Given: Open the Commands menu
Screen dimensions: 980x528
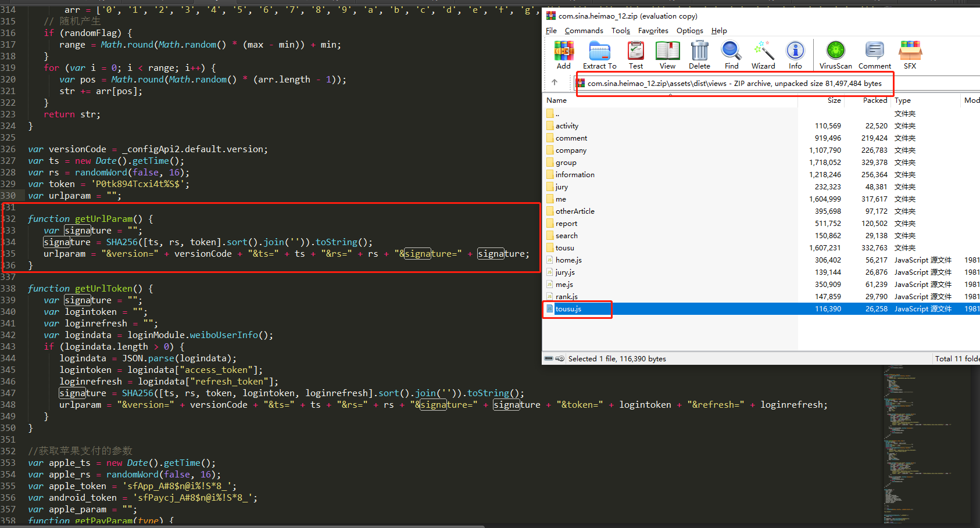Looking at the screenshot, I should point(584,31).
